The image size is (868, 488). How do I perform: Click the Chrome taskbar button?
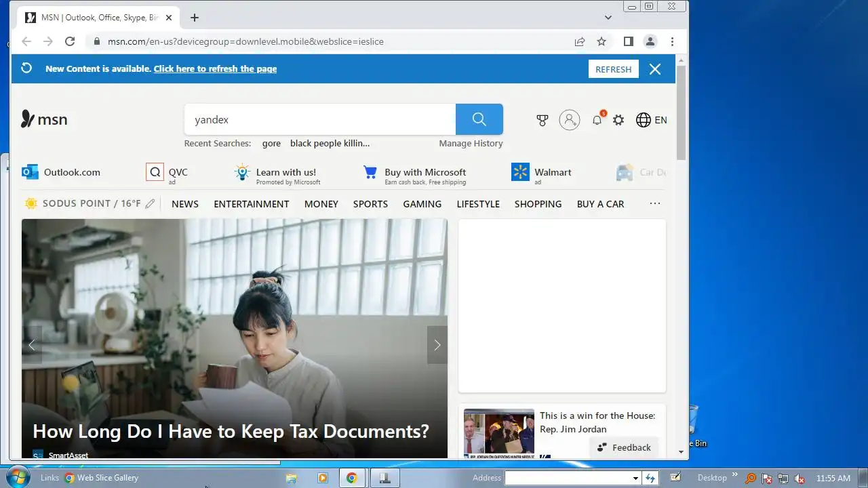pos(352,478)
